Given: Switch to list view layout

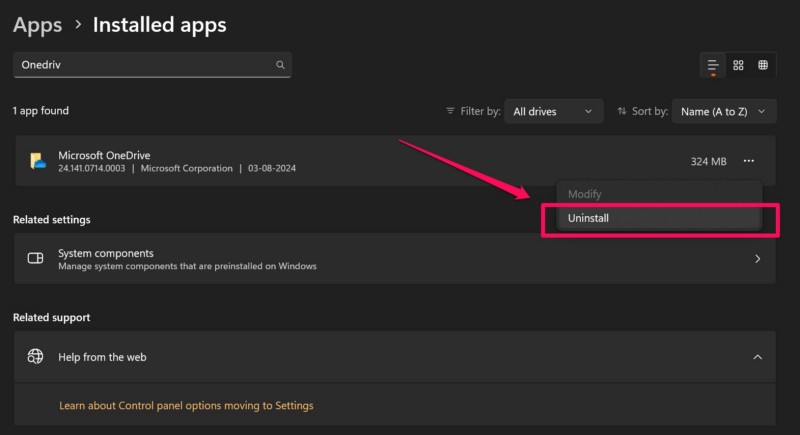Looking at the screenshot, I should coord(713,65).
